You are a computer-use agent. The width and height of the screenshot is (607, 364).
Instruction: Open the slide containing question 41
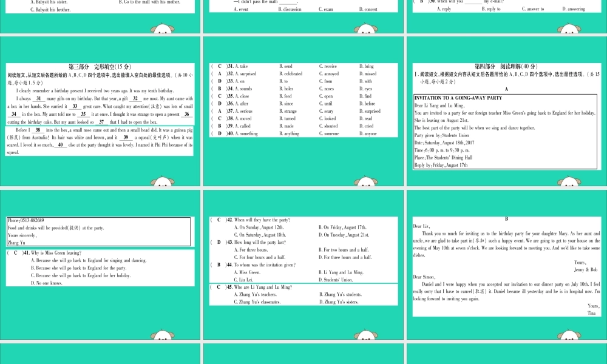pos(100,265)
